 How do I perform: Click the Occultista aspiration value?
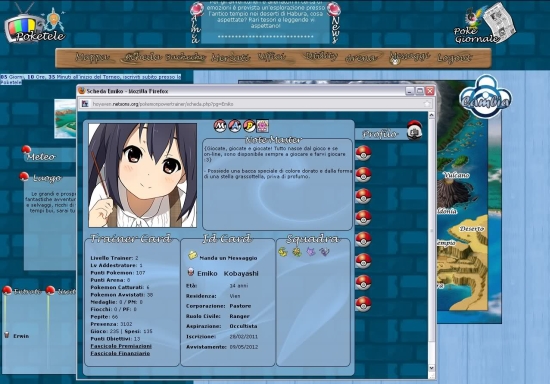[x=243, y=326]
